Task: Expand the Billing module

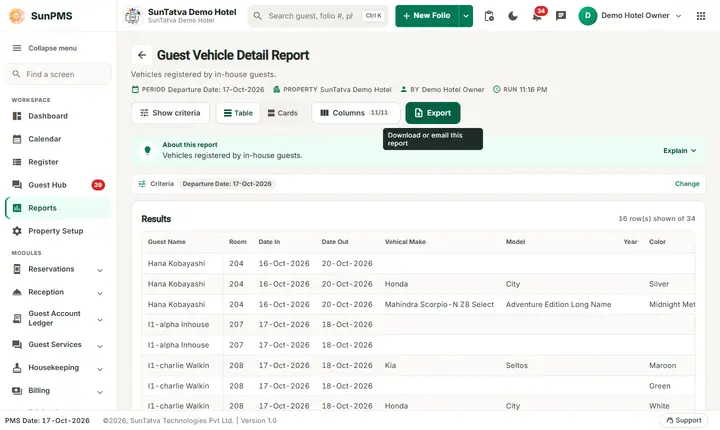Action: click(x=58, y=390)
